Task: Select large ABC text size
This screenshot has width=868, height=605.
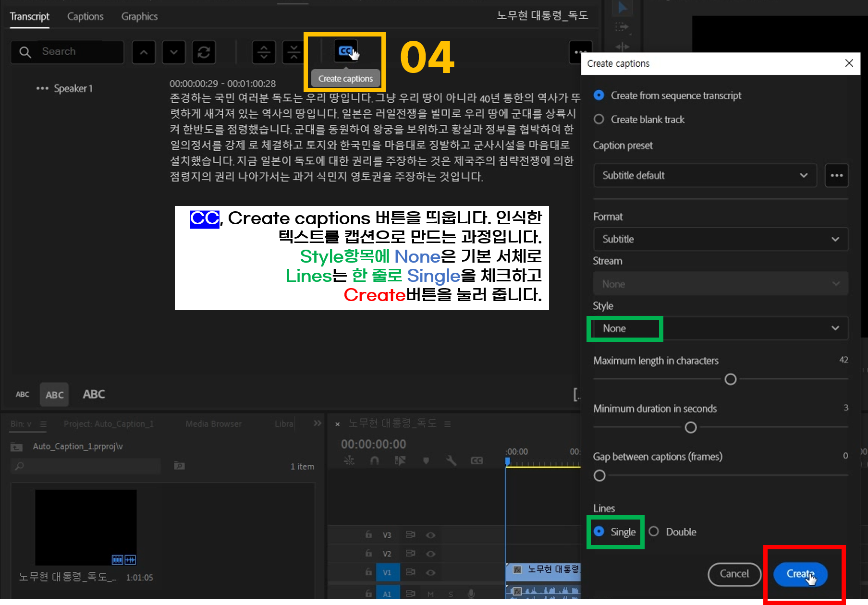Action: coord(94,394)
